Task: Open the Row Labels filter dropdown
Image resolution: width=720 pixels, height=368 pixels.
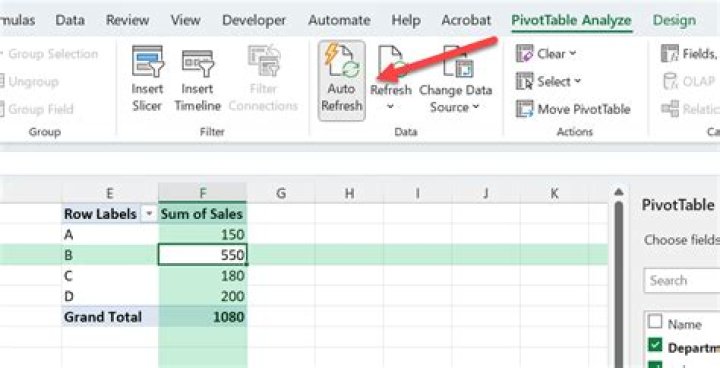Action: coord(148,214)
